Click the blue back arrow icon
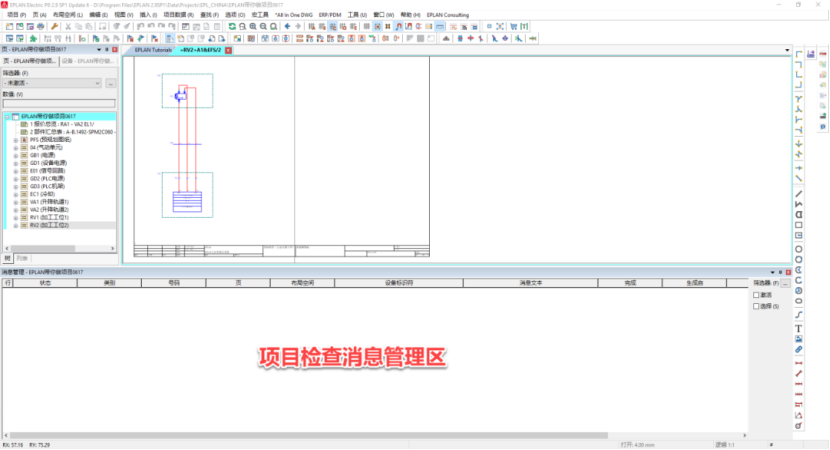Image resolution: width=830 pixels, height=450 pixels. [287, 26]
